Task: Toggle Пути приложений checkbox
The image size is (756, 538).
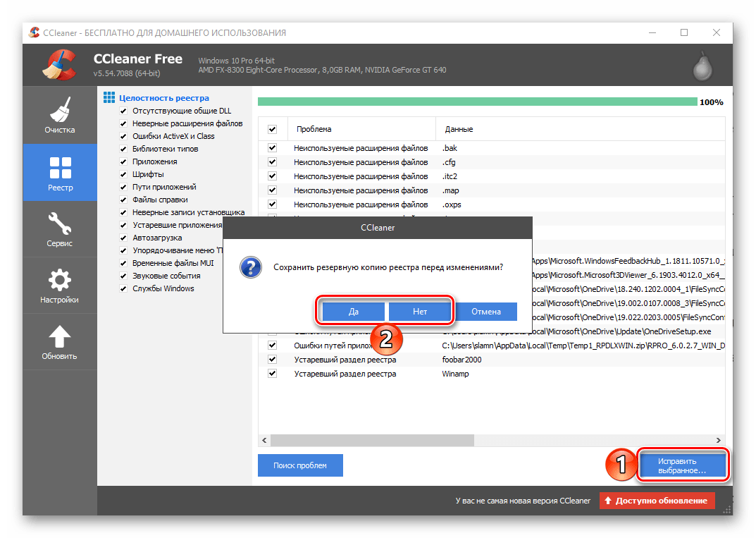Action: 123,188
